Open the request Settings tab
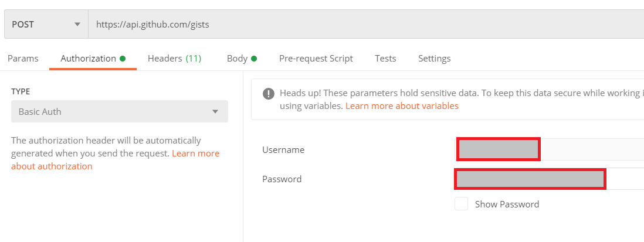This screenshot has height=242, width=644. (x=434, y=59)
